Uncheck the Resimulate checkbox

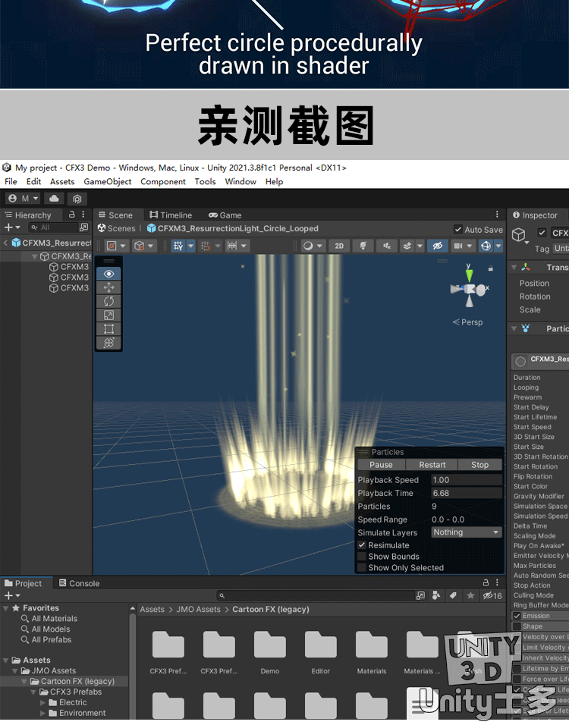pos(362,545)
